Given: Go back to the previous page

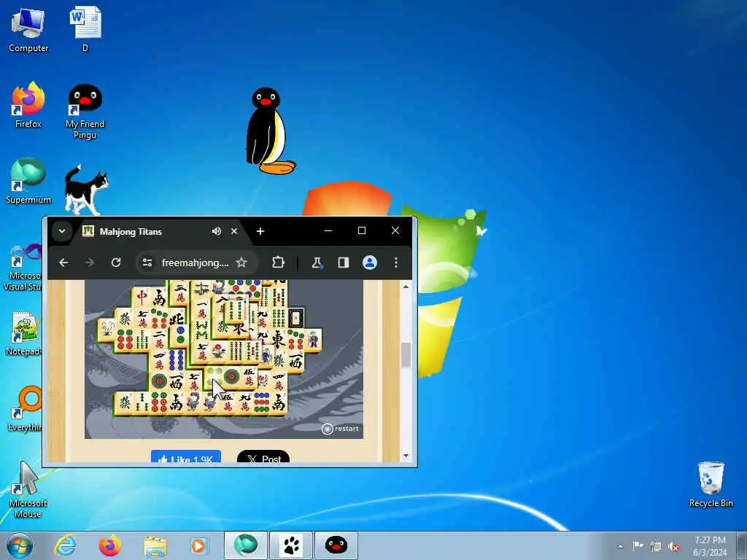Looking at the screenshot, I should (63, 262).
